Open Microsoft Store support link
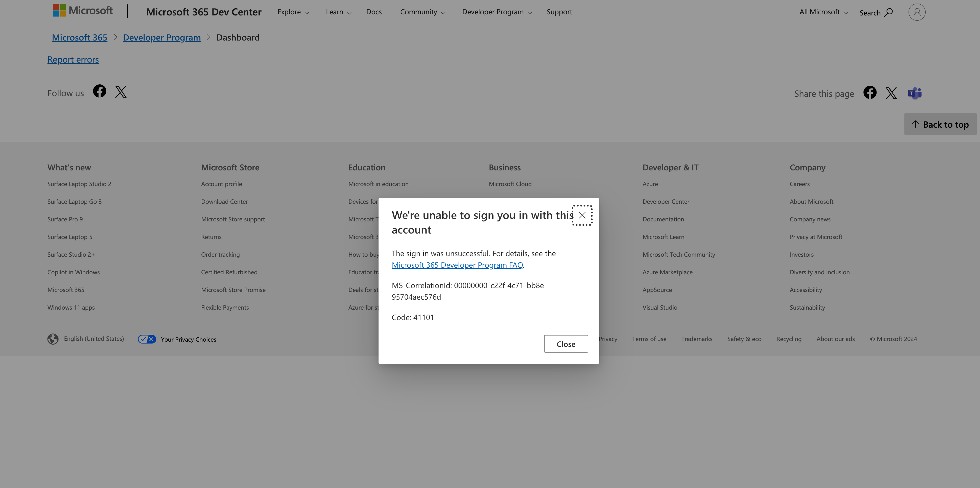 pyautogui.click(x=233, y=219)
